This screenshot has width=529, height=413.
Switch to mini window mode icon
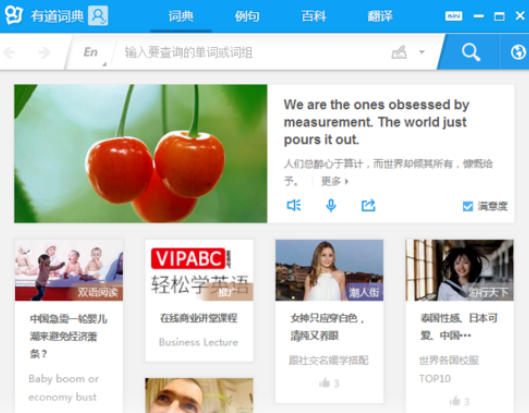click(x=453, y=16)
